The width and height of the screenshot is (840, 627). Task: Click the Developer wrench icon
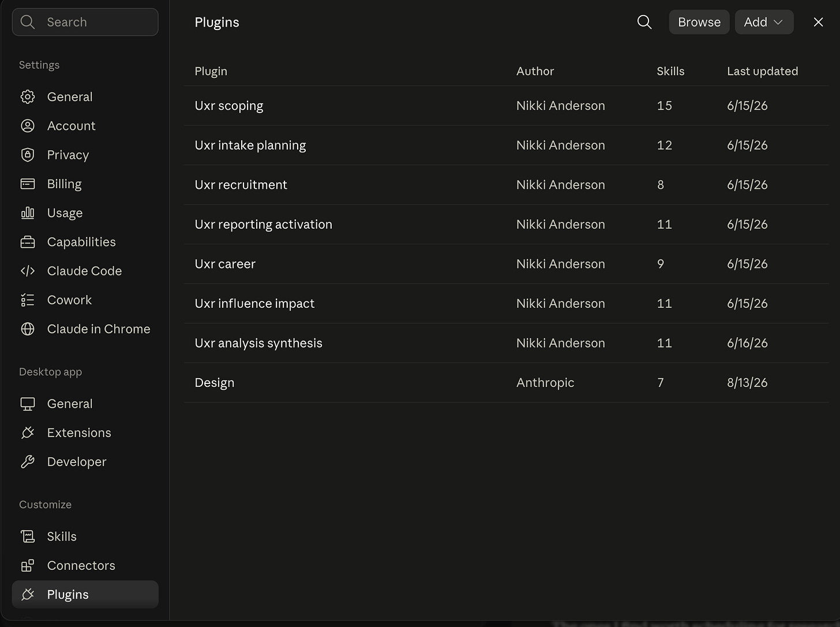tap(28, 462)
